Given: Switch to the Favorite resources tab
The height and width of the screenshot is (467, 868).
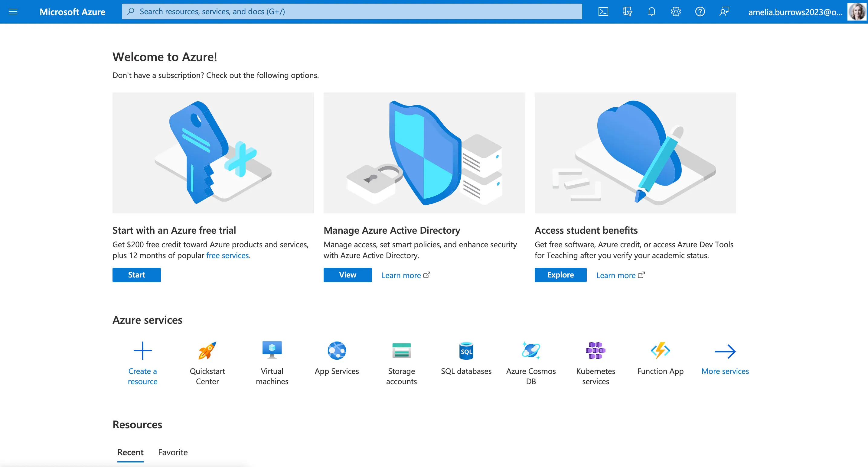Looking at the screenshot, I should [173, 452].
